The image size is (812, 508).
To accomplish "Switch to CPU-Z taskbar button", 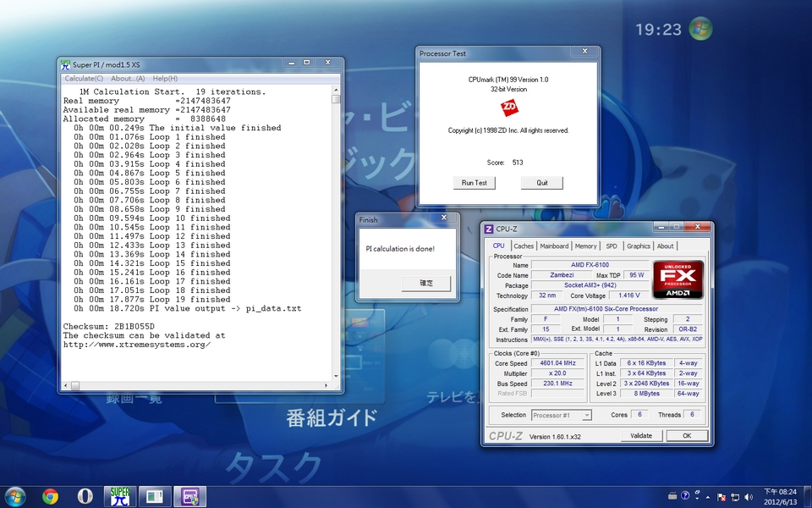I will [x=189, y=497].
